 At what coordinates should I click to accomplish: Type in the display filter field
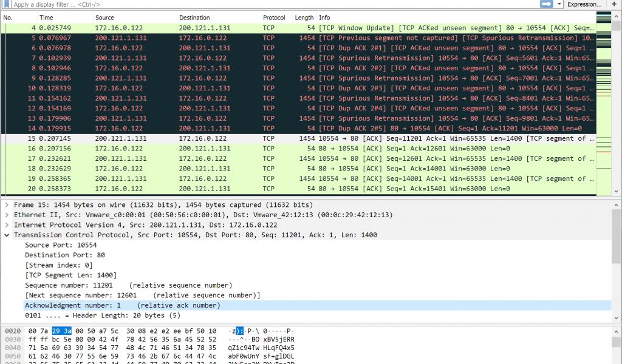[x=243, y=4]
